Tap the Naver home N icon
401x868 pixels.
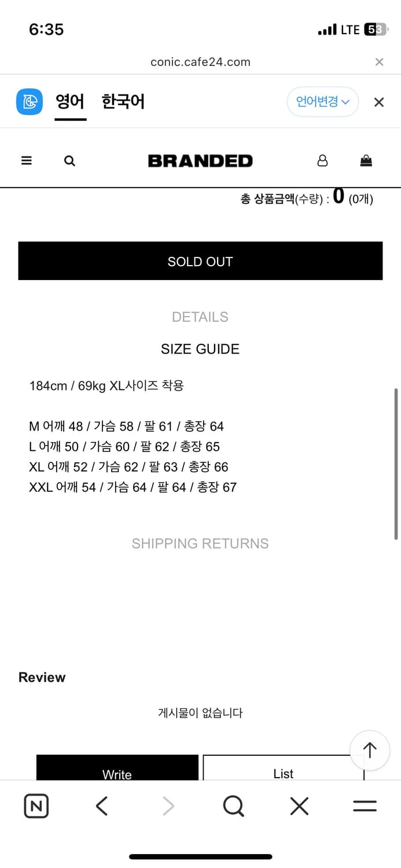pos(36,806)
